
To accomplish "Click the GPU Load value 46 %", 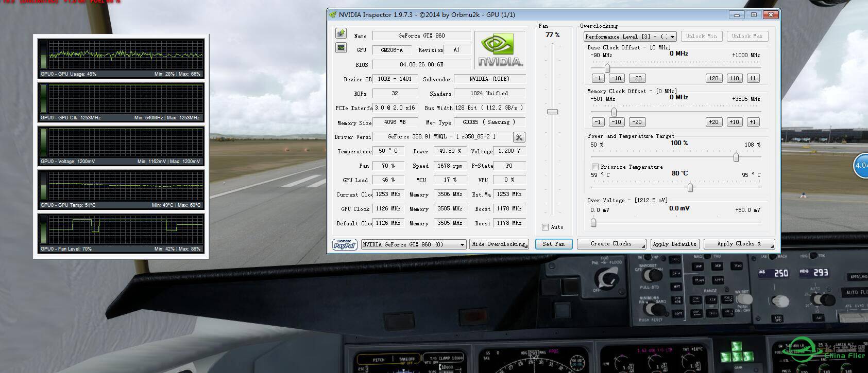I will [x=388, y=180].
